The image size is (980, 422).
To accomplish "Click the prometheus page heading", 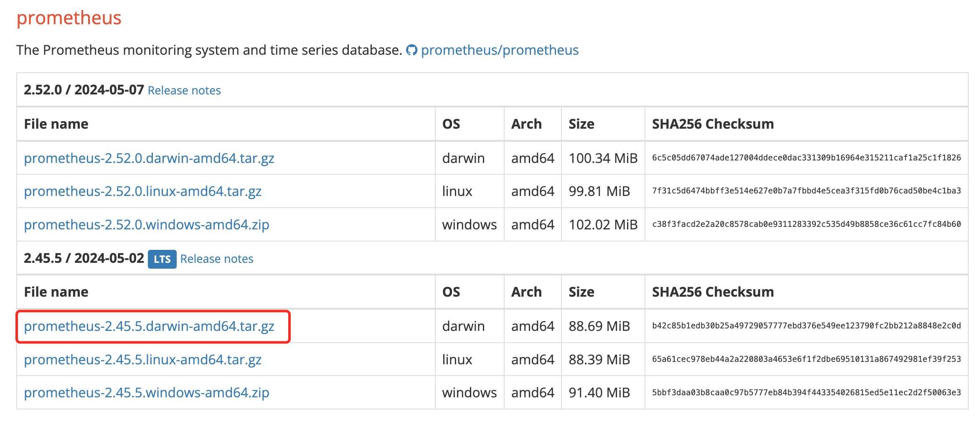I will [x=69, y=18].
